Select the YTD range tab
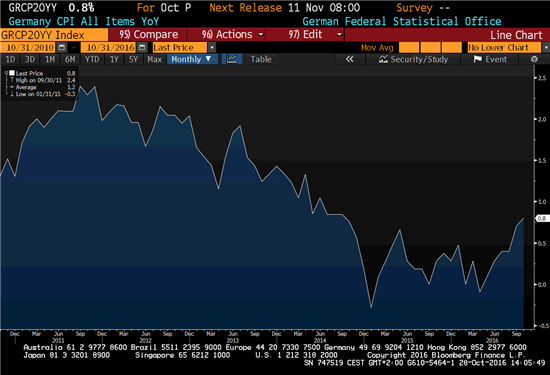The width and height of the screenshot is (550, 375). [92, 59]
